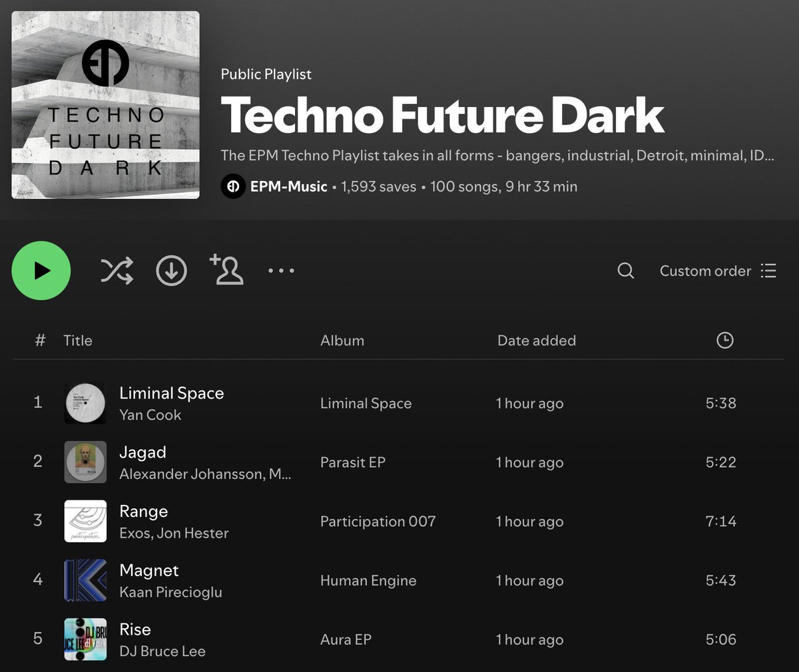799x672 pixels.
Task: Click the # column header
Action: pyautogui.click(x=40, y=341)
